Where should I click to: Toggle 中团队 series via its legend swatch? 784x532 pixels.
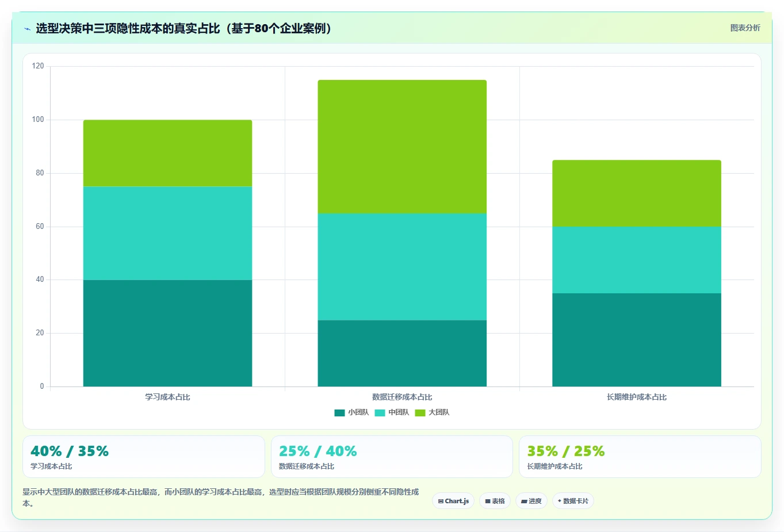point(380,412)
